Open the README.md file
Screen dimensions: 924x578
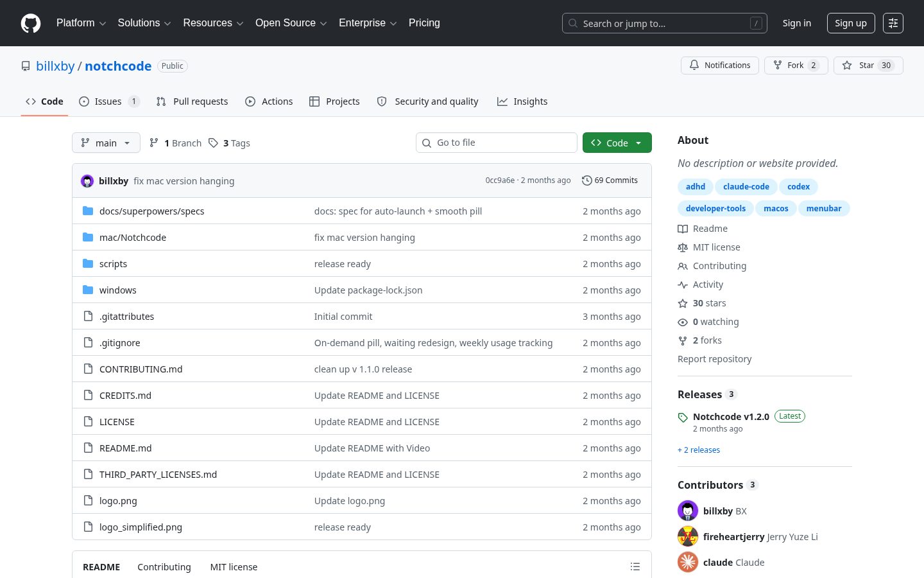(x=125, y=448)
